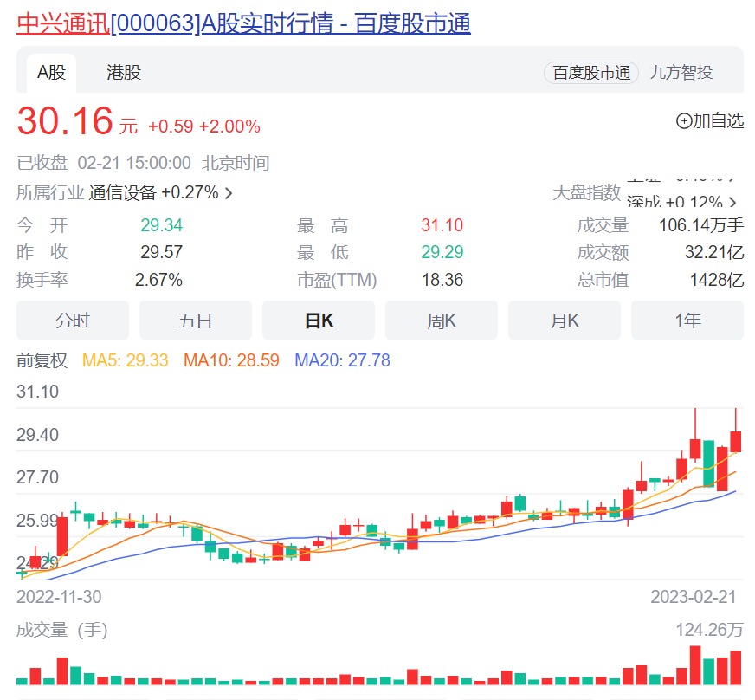Select the A股 tab
This screenshot has width=755, height=700.
(x=52, y=73)
